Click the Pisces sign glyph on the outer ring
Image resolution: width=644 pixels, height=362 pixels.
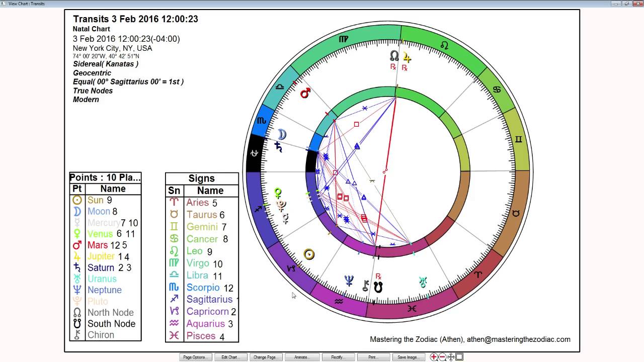(x=412, y=308)
